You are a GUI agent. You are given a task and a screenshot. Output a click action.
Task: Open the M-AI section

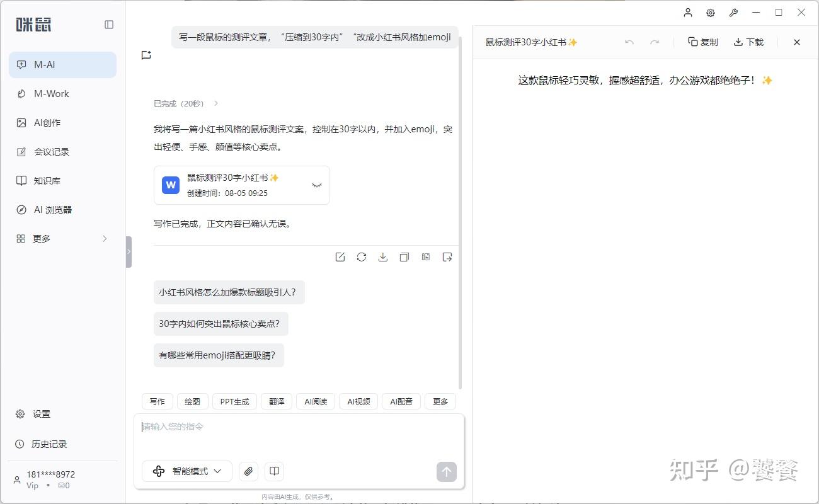tap(62, 65)
